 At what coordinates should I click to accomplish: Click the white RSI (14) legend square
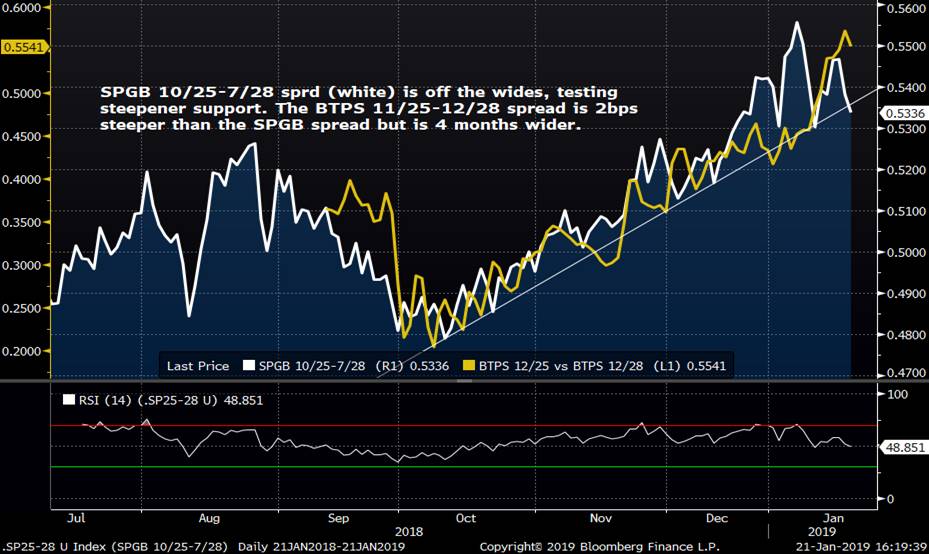point(68,400)
